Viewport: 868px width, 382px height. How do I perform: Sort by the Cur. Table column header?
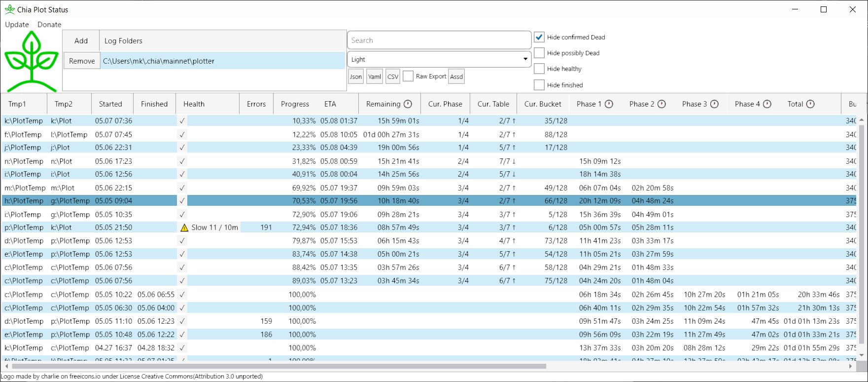(x=493, y=104)
